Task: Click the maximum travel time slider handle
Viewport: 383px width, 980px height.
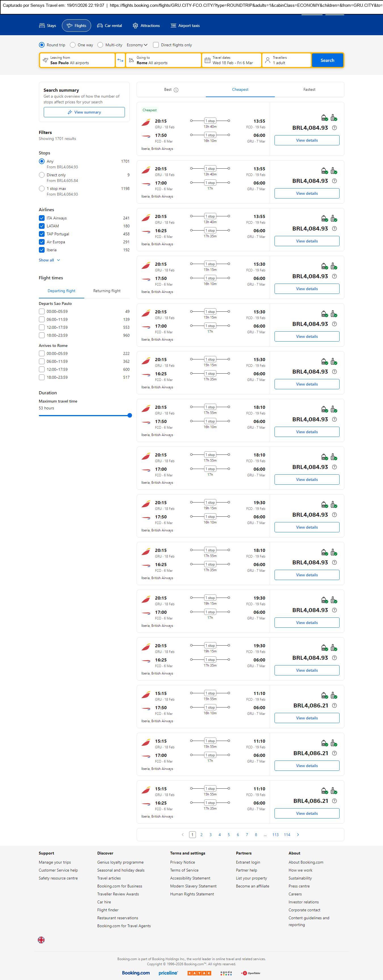Action: 130,415
